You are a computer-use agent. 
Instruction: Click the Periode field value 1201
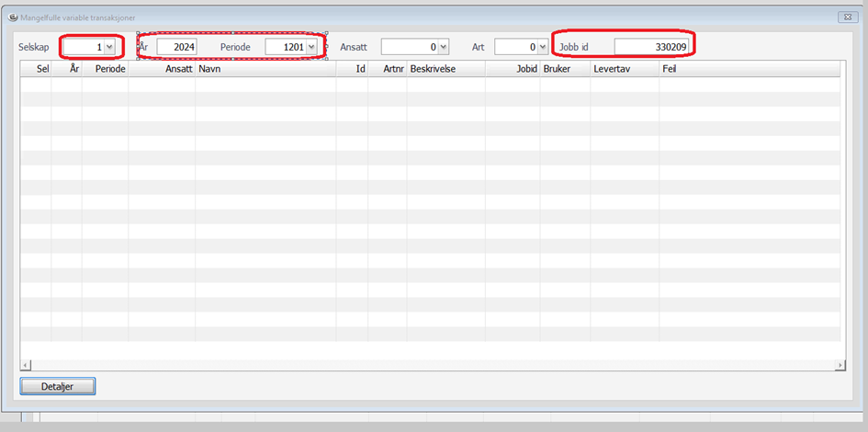pyautogui.click(x=287, y=48)
